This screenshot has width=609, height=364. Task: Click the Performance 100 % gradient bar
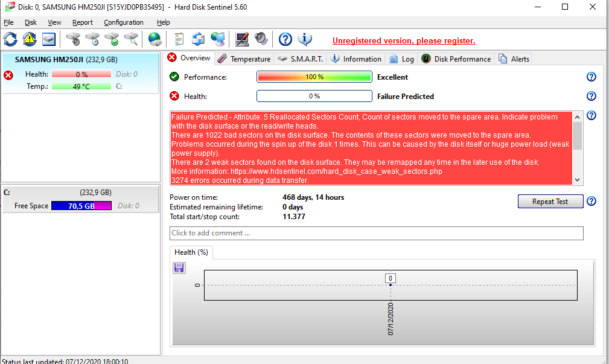click(314, 77)
